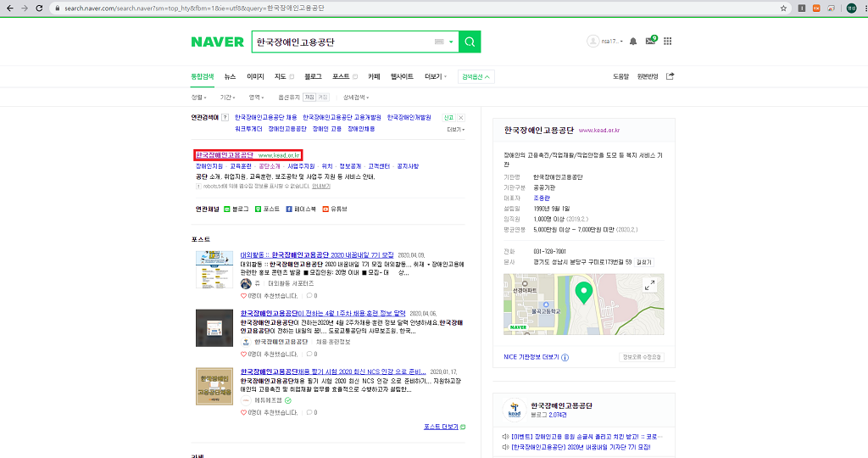Click the NAVER logo
Viewport: 868px width, 458px height.
click(x=218, y=42)
